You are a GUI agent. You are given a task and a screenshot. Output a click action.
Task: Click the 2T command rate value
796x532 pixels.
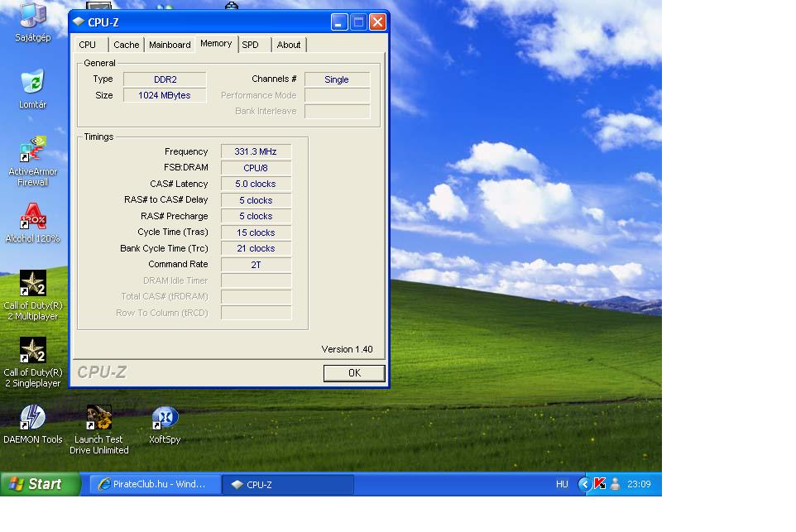[x=256, y=265]
